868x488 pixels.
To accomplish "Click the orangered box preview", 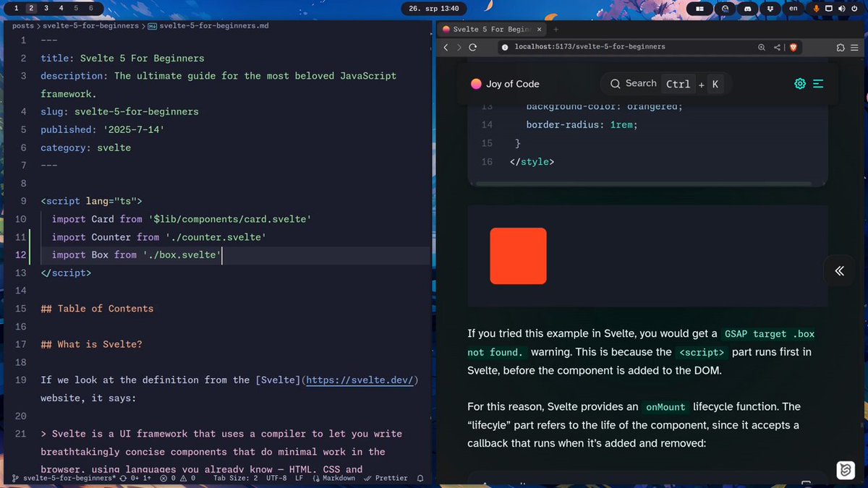I will 518,255.
